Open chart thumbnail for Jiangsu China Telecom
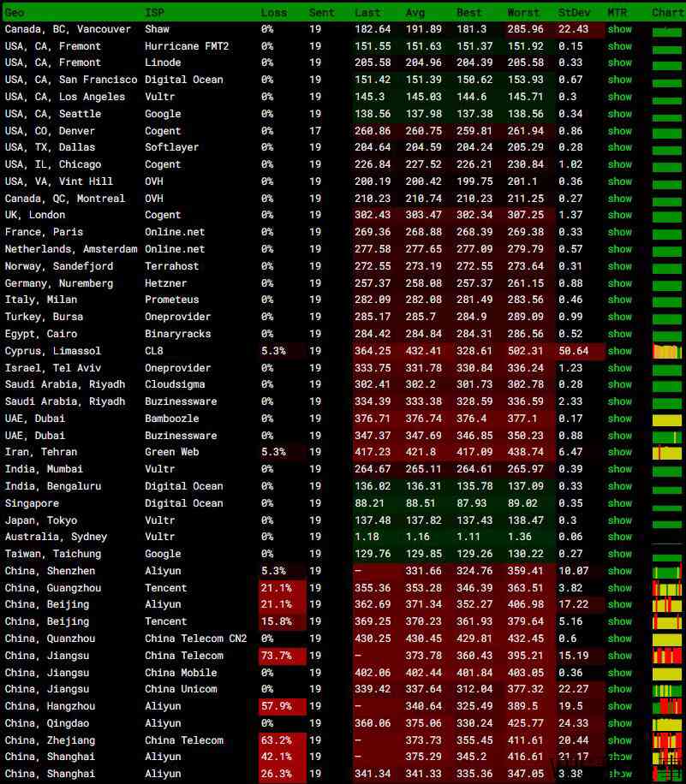 coord(667,656)
